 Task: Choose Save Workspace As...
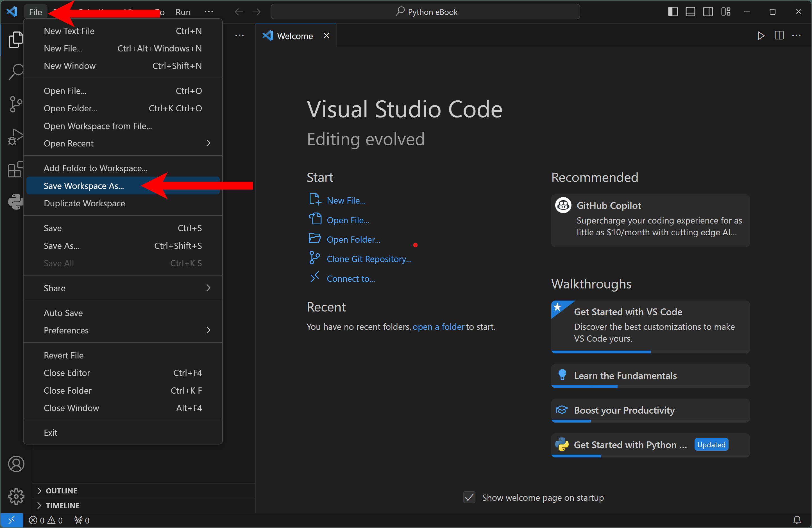click(123, 186)
